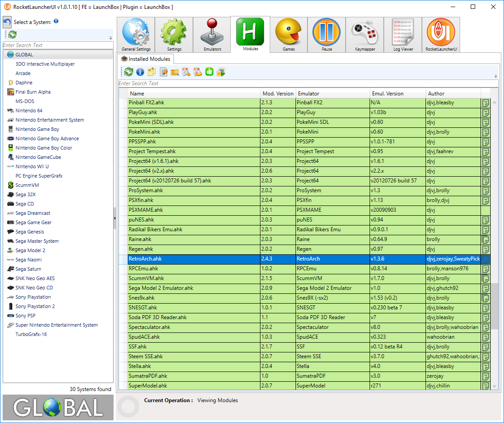Open the General Settings tab
This screenshot has width=504, height=423.
point(136,35)
